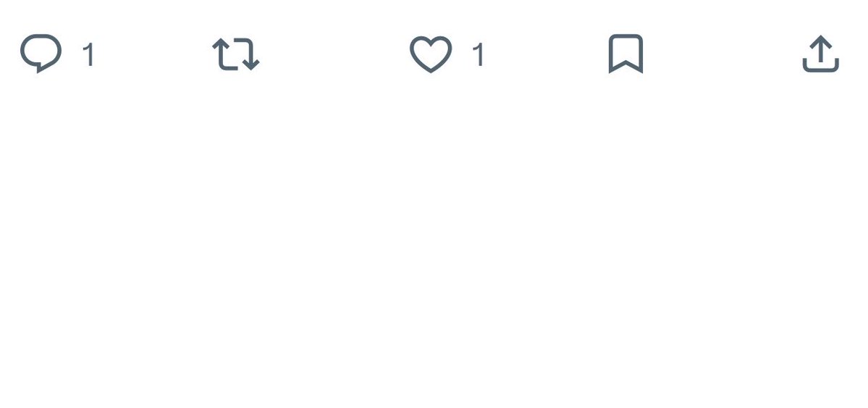868x408 pixels.
Task: Open the repost menu from retweet icon
Action: pyautogui.click(x=236, y=54)
